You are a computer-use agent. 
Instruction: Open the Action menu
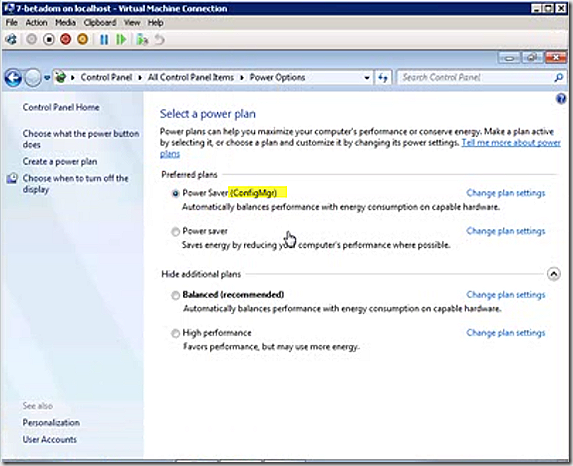36,23
